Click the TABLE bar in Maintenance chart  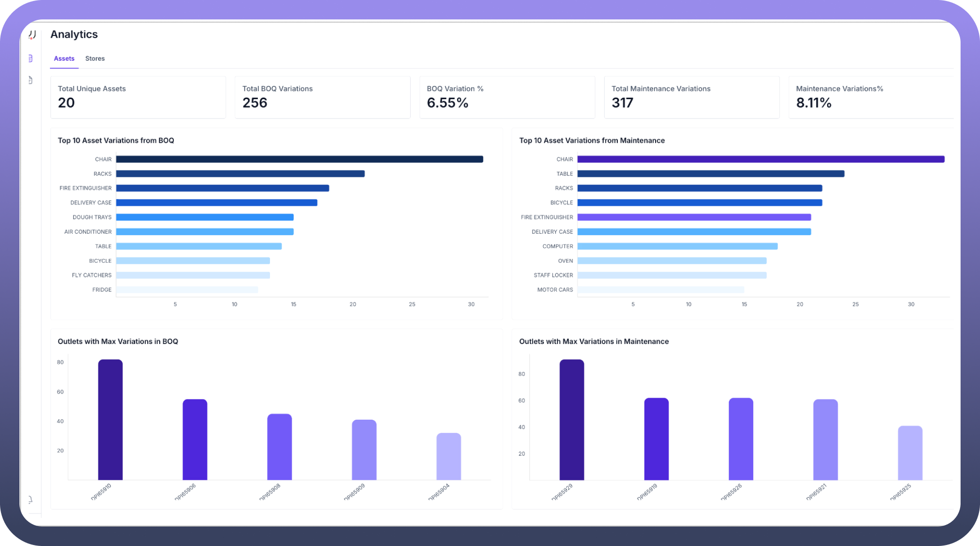pos(710,174)
